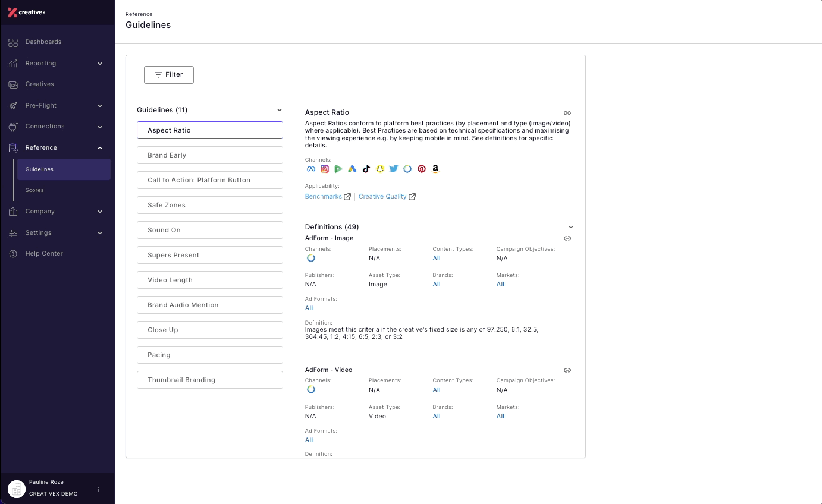
Task: Open the Filter button
Action: point(169,75)
